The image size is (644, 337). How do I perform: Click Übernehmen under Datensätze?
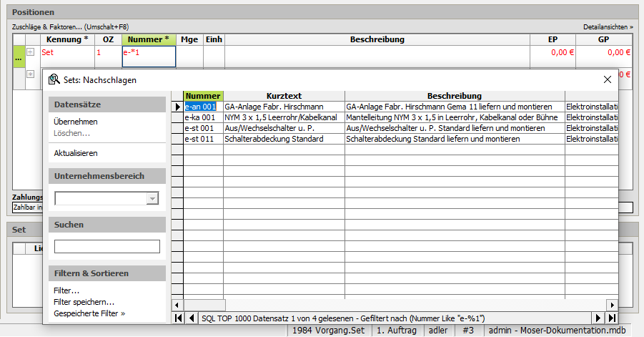point(76,122)
